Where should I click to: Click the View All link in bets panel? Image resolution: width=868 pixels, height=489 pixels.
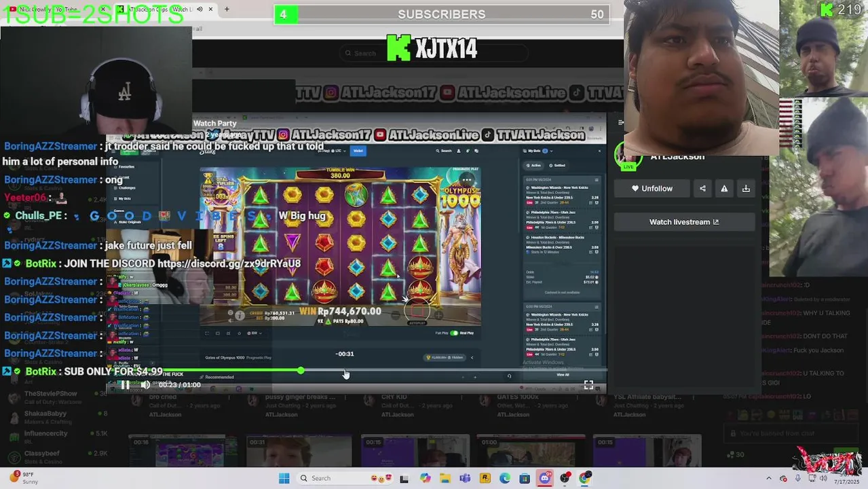click(563, 375)
